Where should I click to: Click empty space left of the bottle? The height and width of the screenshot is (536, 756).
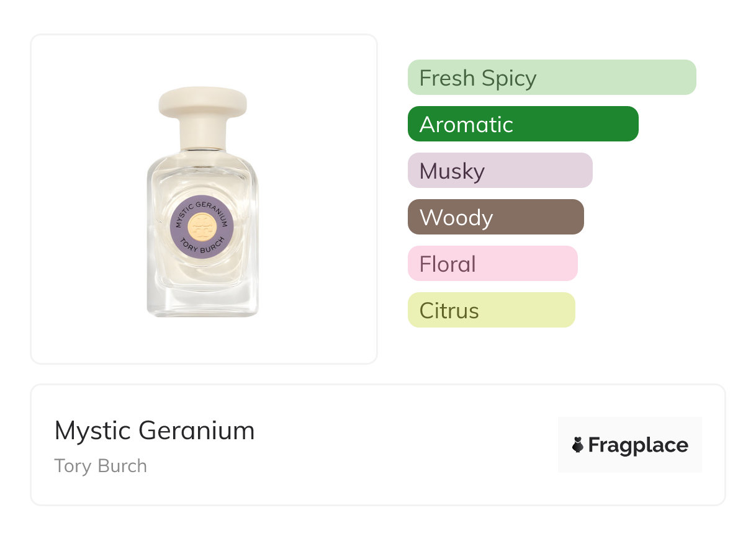click(x=87, y=199)
